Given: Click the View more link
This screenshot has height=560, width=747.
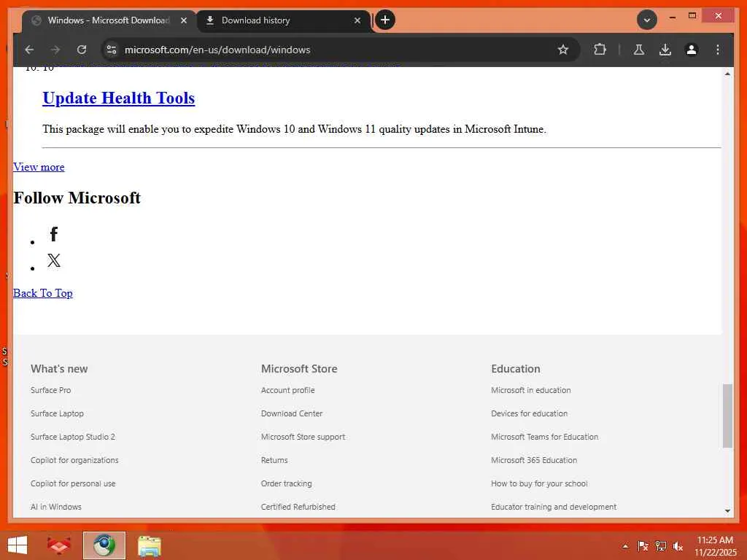Looking at the screenshot, I should (x=39, y=167).
